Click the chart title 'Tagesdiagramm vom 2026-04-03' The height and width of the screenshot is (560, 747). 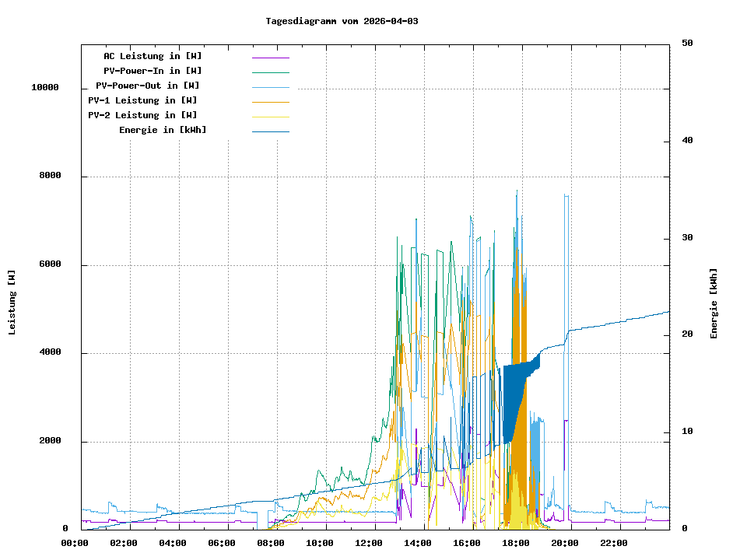point(342,21)
